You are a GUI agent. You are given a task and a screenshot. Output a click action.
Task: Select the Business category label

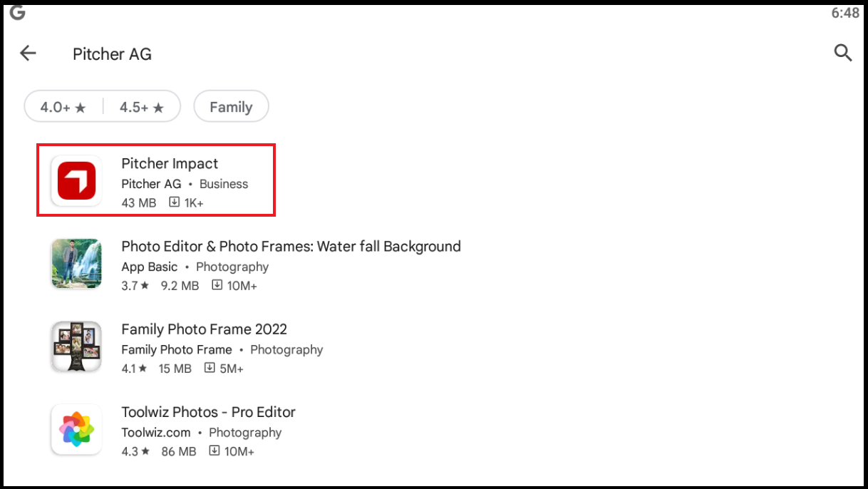tap(223, 183)
